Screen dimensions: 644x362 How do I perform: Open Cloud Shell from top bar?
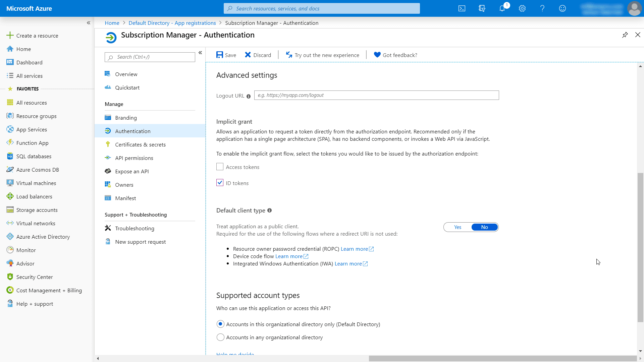click(x=462, y=8)
